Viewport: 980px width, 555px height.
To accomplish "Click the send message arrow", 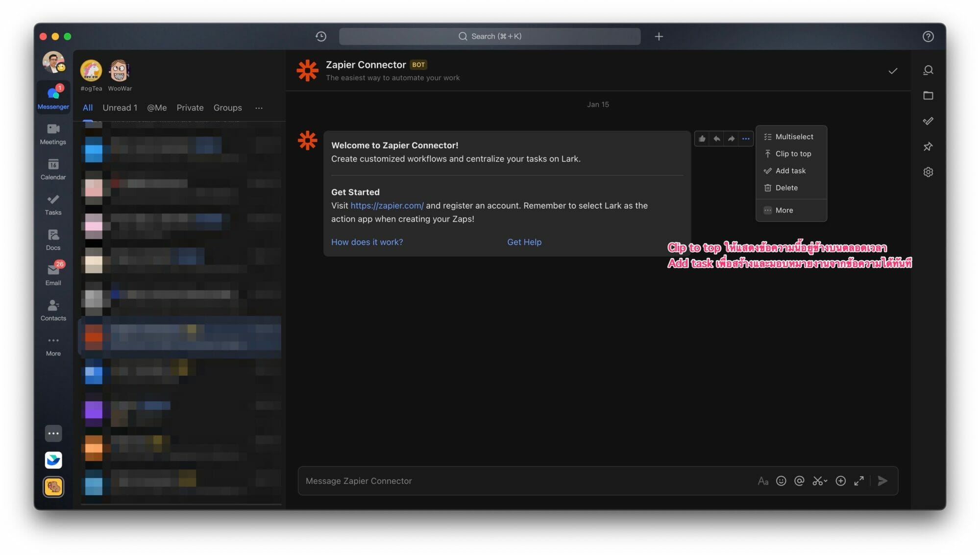I will (x=883, y=481).
